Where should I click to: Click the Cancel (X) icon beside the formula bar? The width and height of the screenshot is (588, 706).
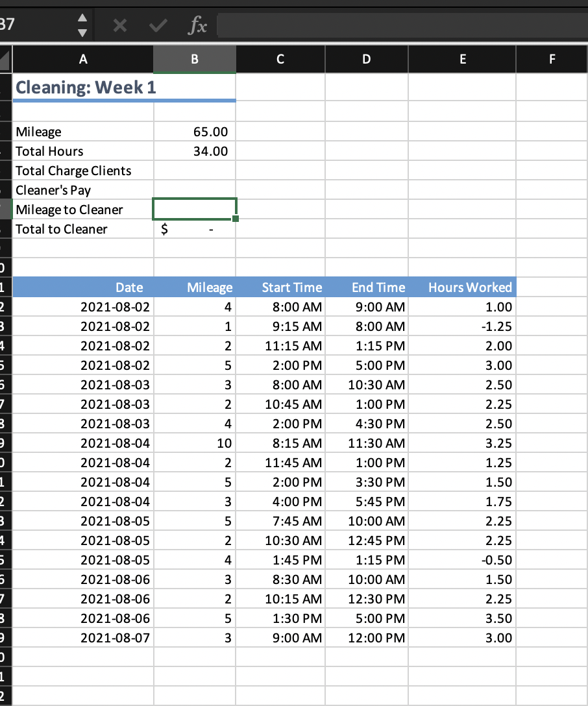coord(120,26)
